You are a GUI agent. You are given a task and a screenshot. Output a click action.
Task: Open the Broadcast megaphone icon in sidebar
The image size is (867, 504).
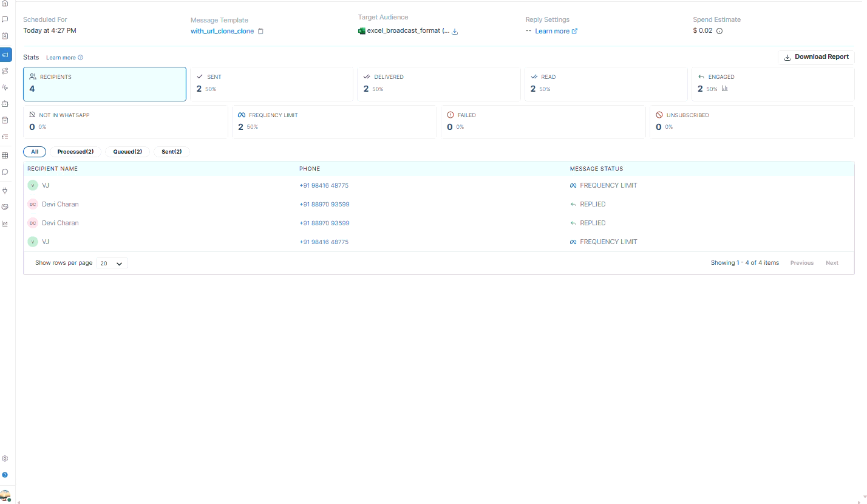coord(5,55)
